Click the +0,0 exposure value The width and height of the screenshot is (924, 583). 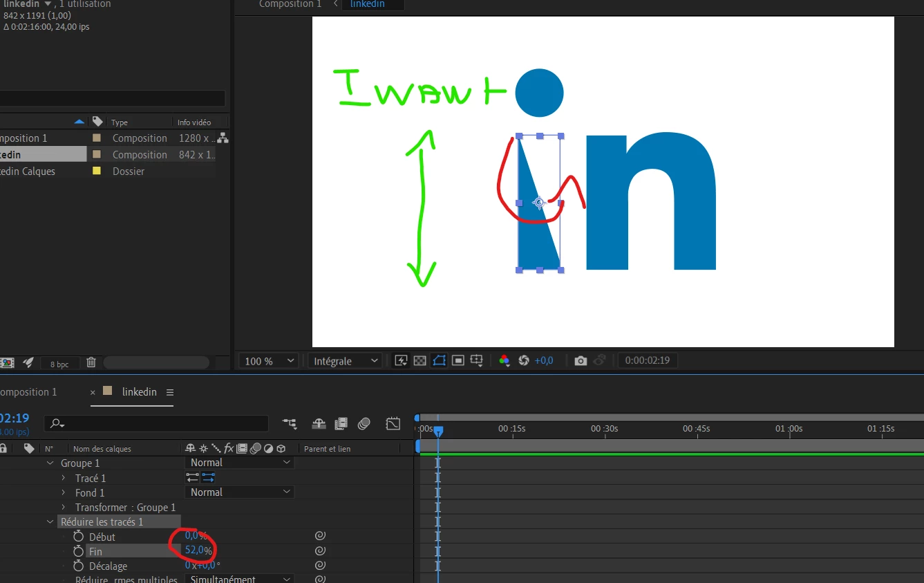(544, 361)
